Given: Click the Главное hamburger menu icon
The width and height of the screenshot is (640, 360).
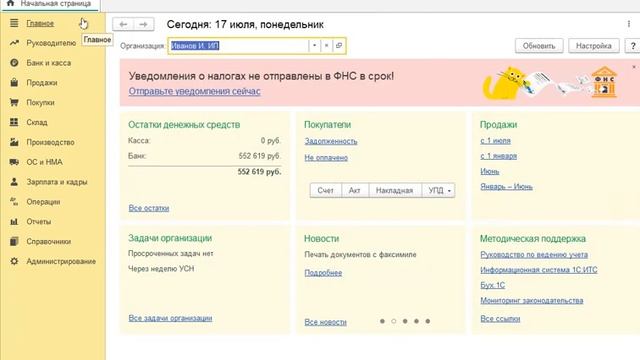Looking at the screenshot, I should pyautogui.click(x=14, y=23).
